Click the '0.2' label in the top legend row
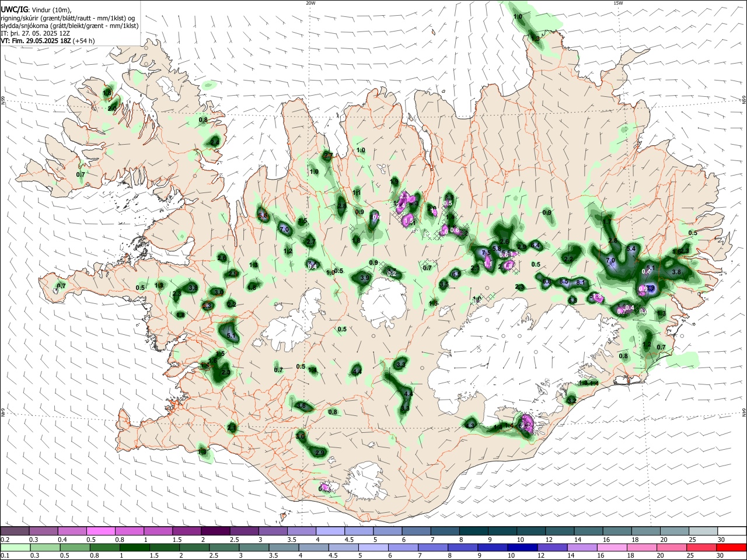 click(5, 540)
